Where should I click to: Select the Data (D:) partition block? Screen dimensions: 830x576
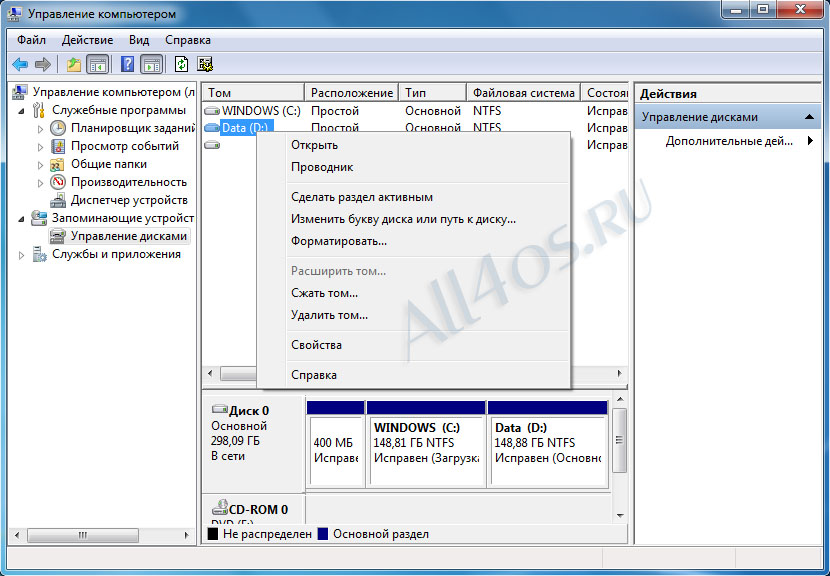point(547,444)
